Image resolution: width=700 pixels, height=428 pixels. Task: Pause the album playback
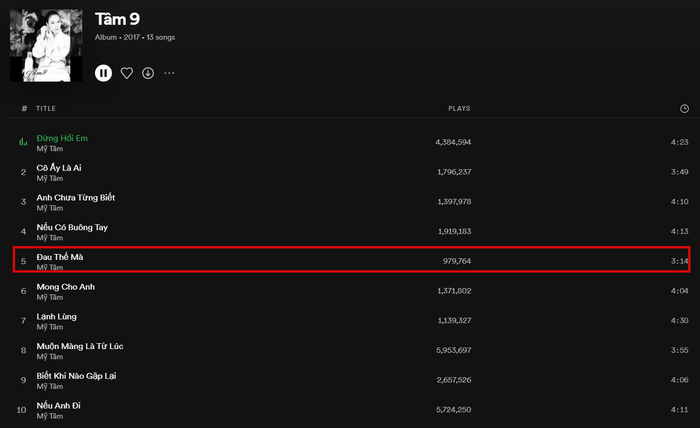(x=103, y=73)
